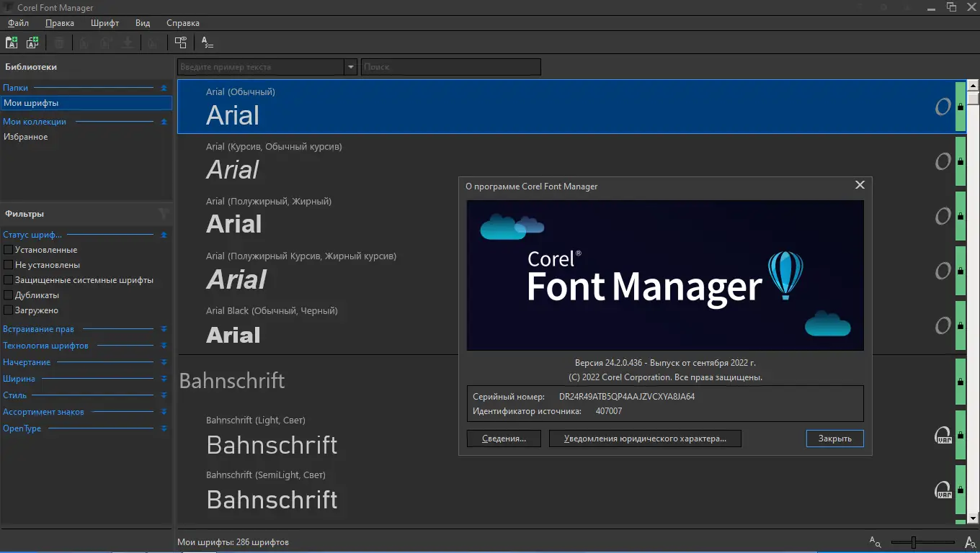This screenshot has height=553, width=980.
Task: Expand the OpenType filter section
Action: tap(164, 428)
